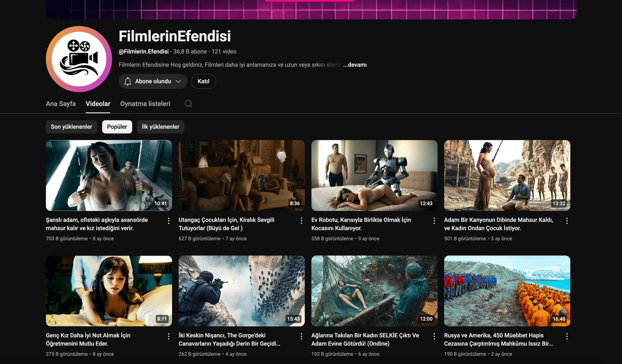Click the 190 B görüntüleme view count
This screenshot has width=622, height=364.
click(465, 354)
